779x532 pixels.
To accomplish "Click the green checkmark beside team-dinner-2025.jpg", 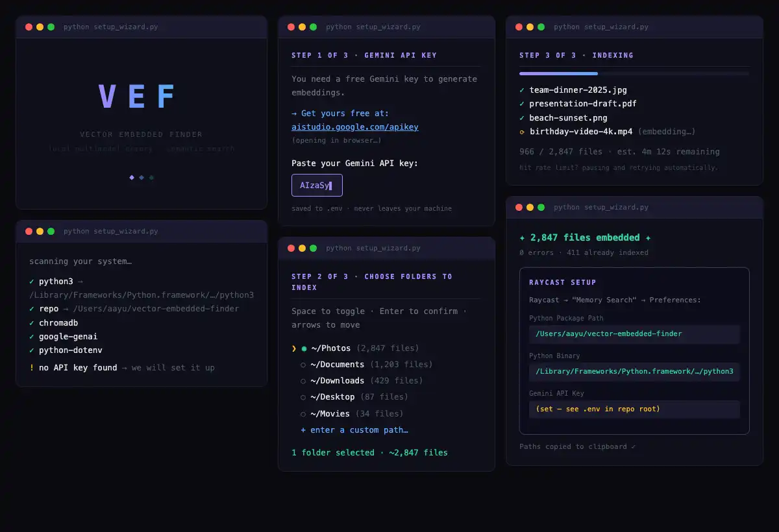I will point(522,90).
